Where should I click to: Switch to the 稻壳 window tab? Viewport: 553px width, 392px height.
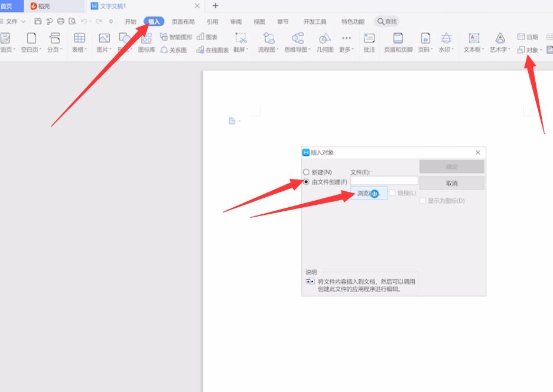tap(55, 6)
